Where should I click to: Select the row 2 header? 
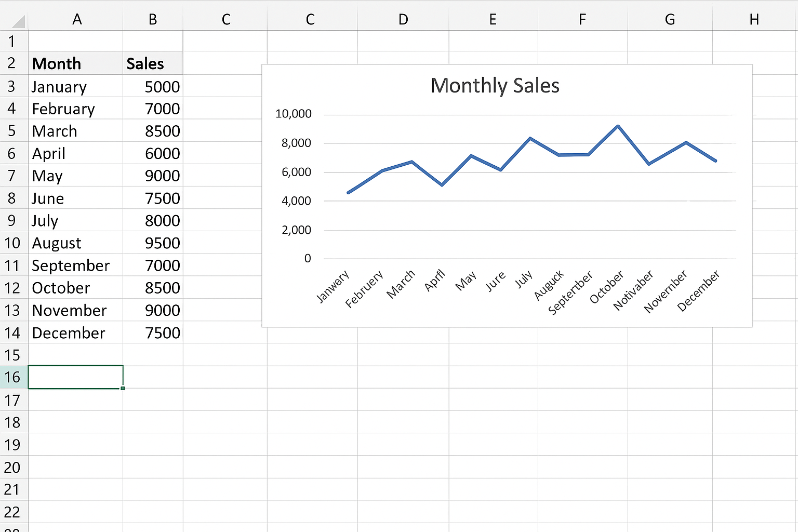pyautogui.click(x=14, y=63)
